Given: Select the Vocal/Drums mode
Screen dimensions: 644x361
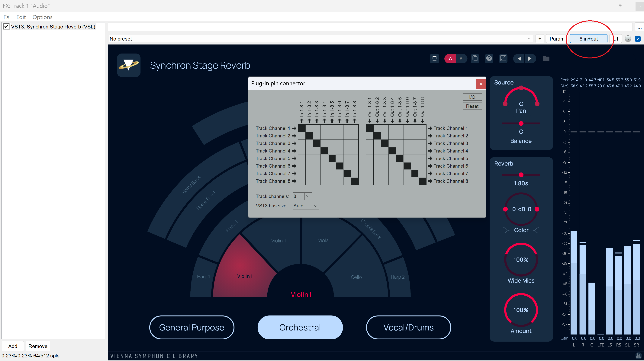Looking at the screenshot, I should pyautogui.click(x=408, y=327).
